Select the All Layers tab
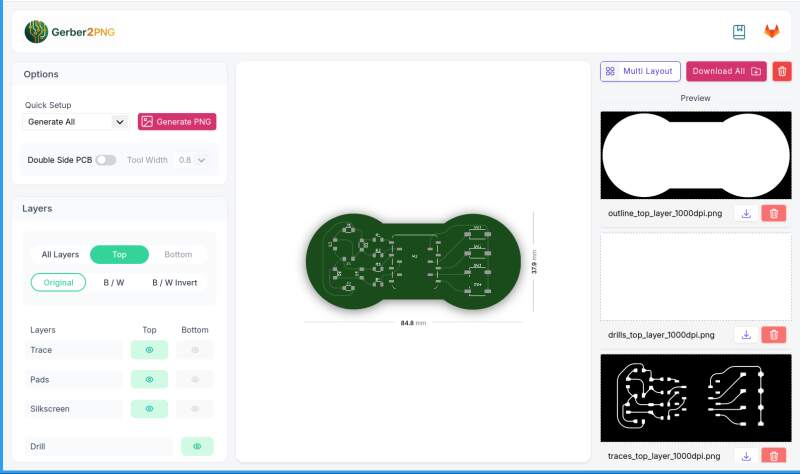Image resolution: width=800 pixels, height=474 pixels. pyautogui.click(x=60, y=255)
